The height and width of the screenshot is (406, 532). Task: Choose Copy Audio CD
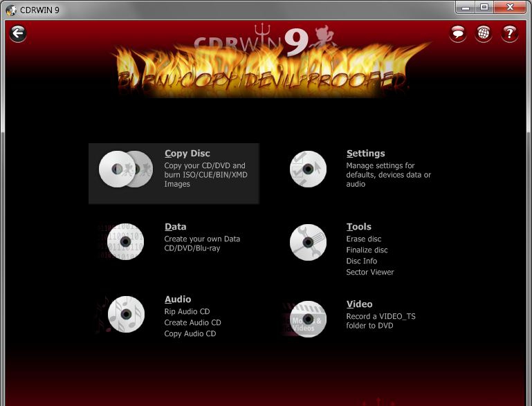pyautogui.click(x=190, y=334)
